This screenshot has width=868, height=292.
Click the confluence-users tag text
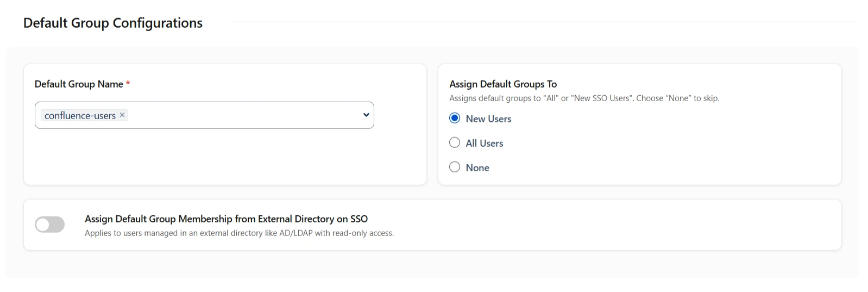[80, 115]
